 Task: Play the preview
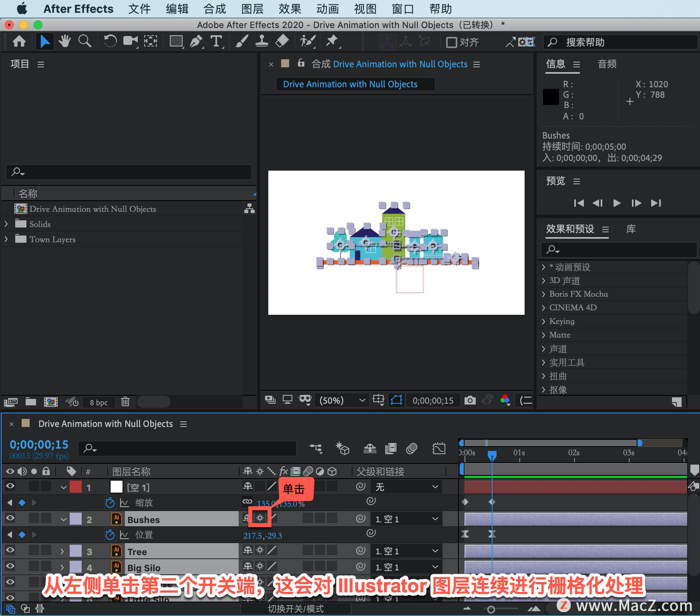click(617, 203)
